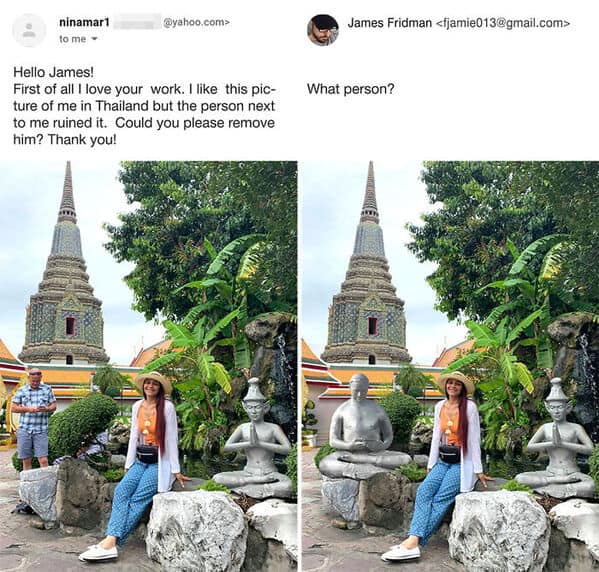Click the sender name ninamar1

[84, 23]
